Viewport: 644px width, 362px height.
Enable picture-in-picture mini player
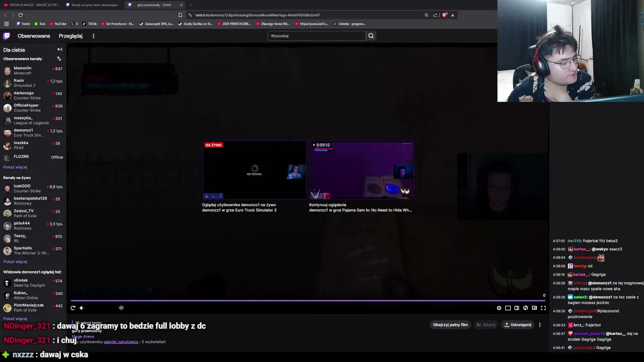coord(534,308)
